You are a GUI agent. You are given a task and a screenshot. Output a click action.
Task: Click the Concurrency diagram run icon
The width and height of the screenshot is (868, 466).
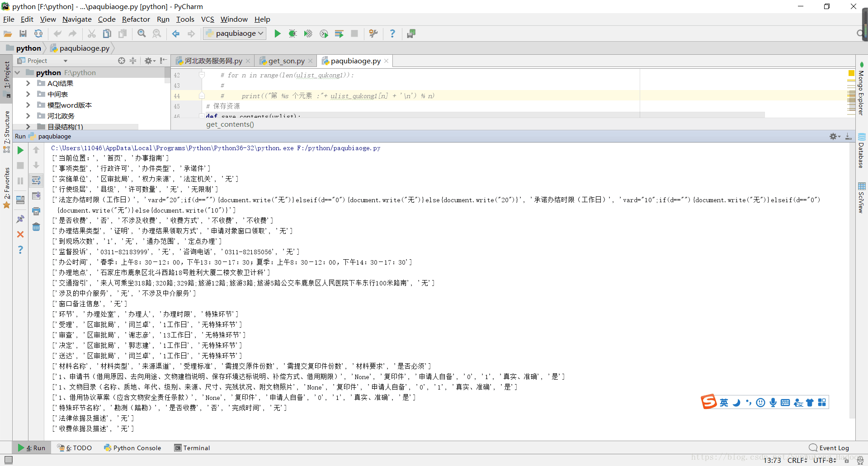coord(339,33)
